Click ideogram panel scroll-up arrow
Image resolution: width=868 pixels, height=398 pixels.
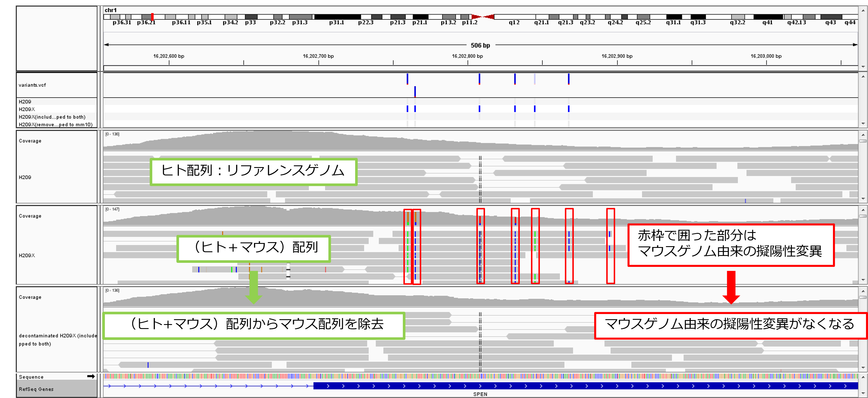[863, 11]
